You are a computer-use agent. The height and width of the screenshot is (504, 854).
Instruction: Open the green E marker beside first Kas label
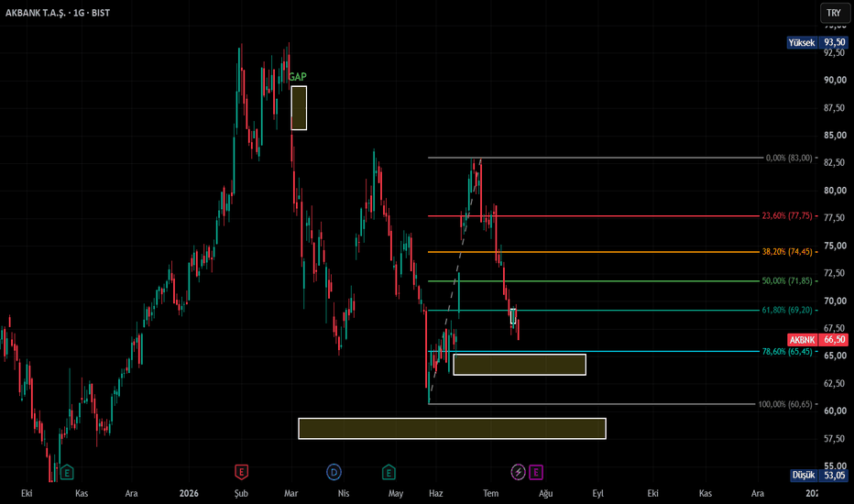67,472
